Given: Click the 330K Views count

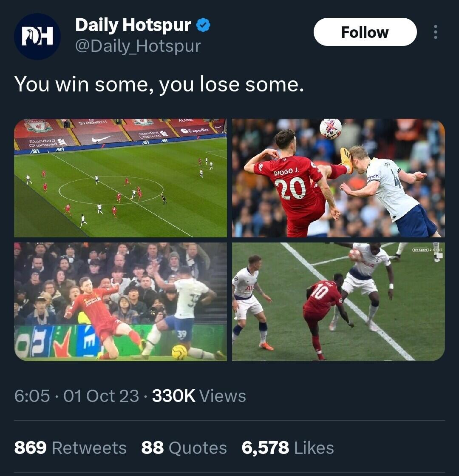Looking at the screenshot, I should (x=199, y=396).
